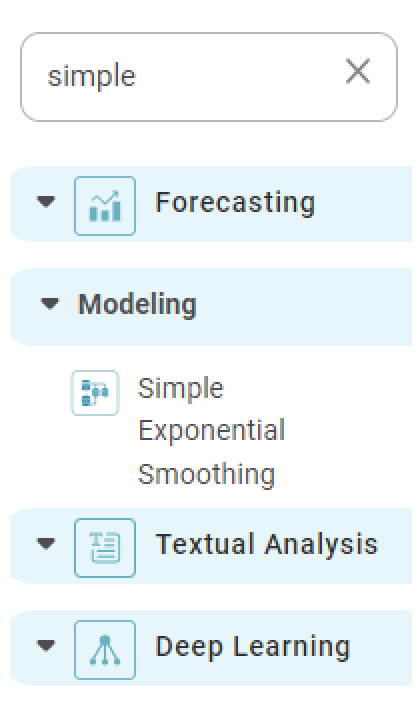Select the Deep Learning category label
The width and height of the screenshot is (418, 704).
[252, 647]
